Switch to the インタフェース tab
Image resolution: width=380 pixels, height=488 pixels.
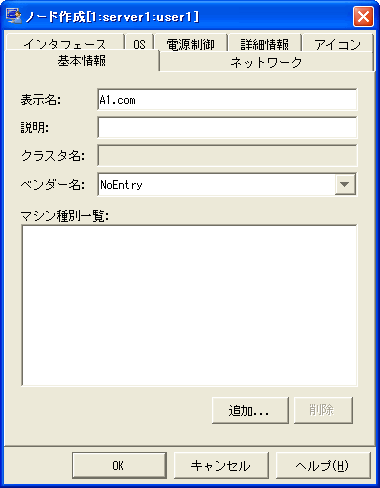[x=64, y=43]
